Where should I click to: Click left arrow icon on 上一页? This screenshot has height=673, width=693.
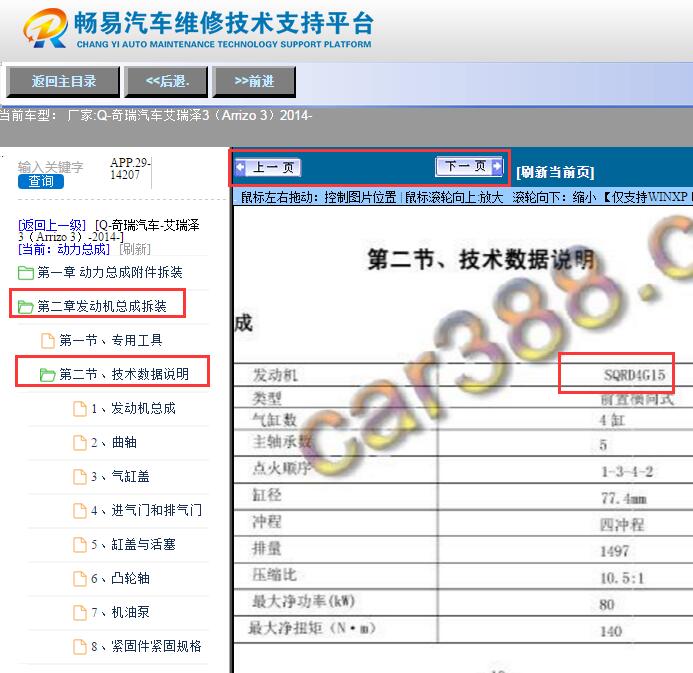pyautogui.click(x=240, y=167)
